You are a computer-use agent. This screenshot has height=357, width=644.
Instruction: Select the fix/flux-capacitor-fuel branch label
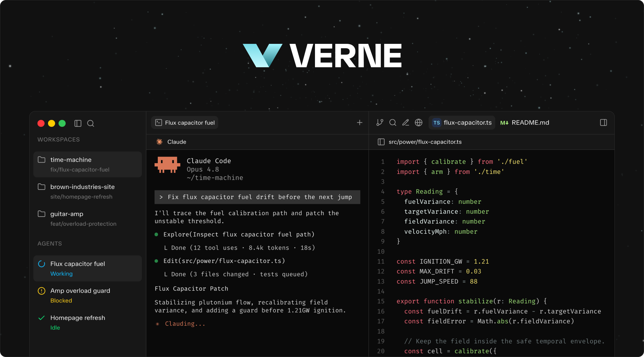pos(80,170)
